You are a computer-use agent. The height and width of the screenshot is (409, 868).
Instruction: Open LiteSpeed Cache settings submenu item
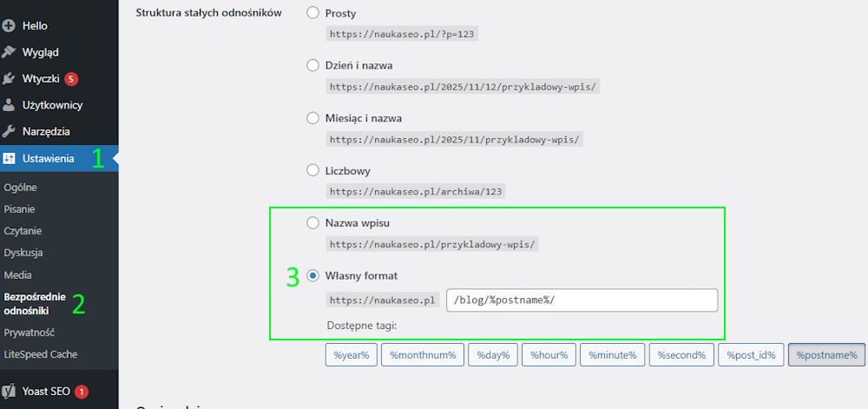40,354
